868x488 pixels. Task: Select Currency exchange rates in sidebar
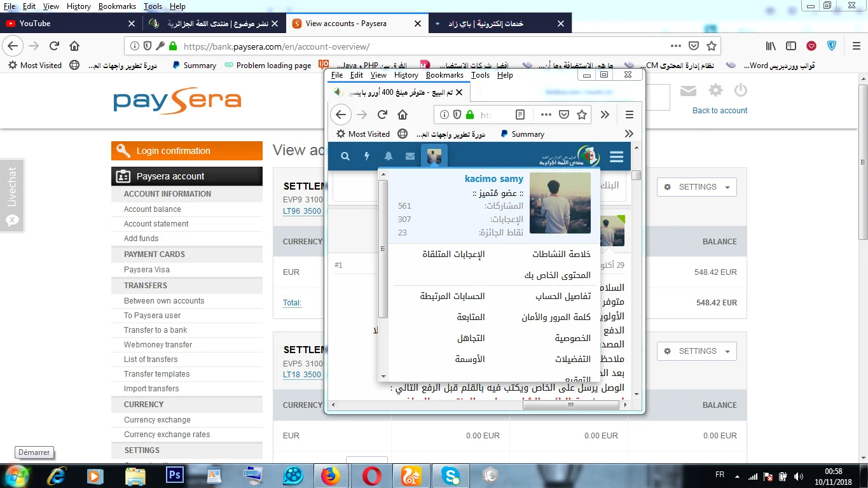click(167, 435)
